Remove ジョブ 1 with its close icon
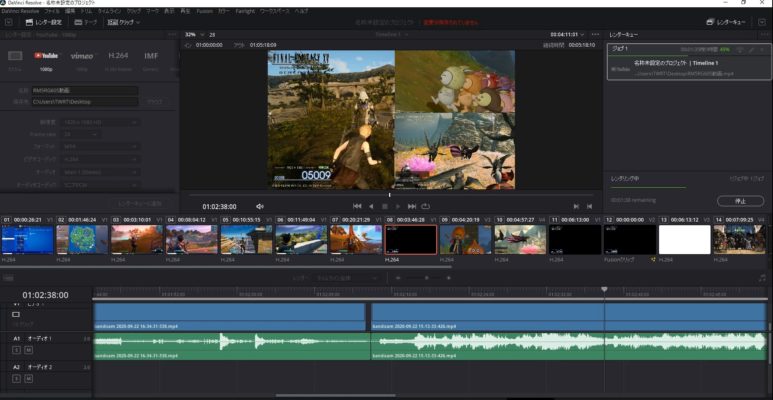The height and width of the screenshot is (400, 773). [x=763, y=49]
